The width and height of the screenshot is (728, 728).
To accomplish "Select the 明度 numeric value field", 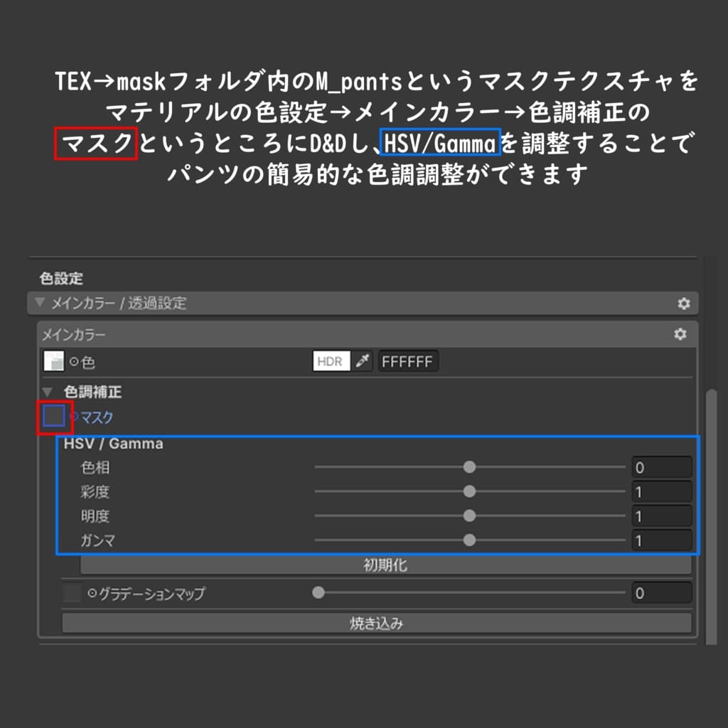I will (x=661, y=516).
